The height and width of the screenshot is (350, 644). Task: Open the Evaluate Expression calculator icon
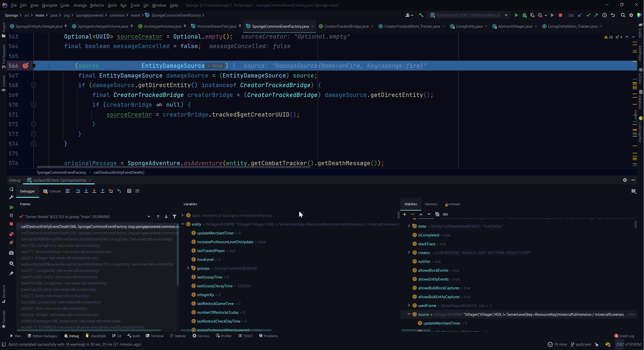129,191
